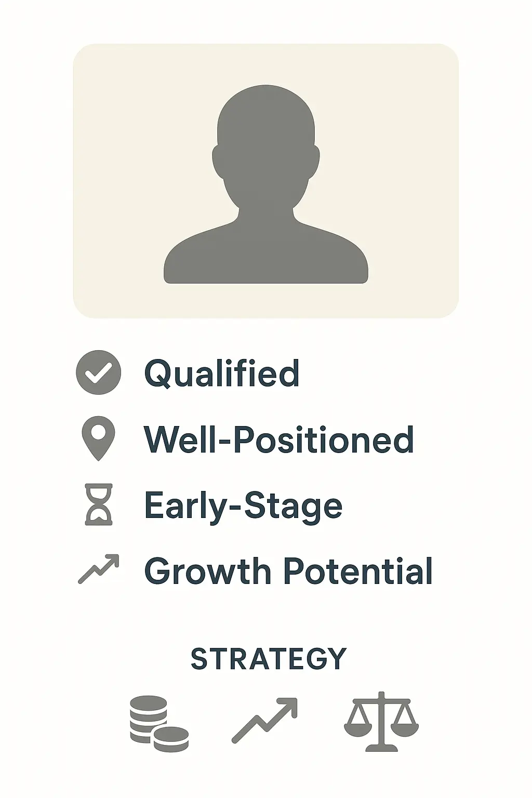532x798 pixels.
Task: Select the location pin icon
Action: pos(99,438)
